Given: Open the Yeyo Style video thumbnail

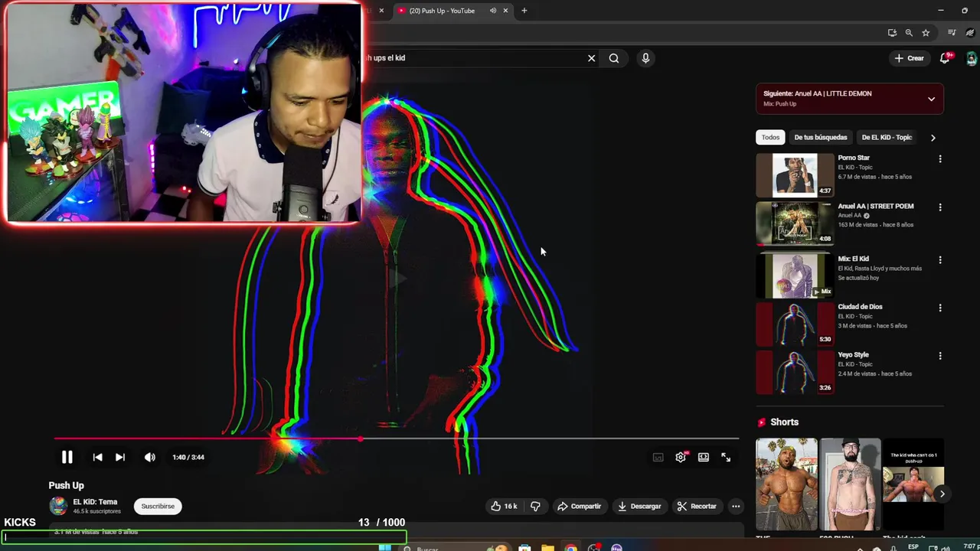Looking at the screenshot, I should point(795,371).
